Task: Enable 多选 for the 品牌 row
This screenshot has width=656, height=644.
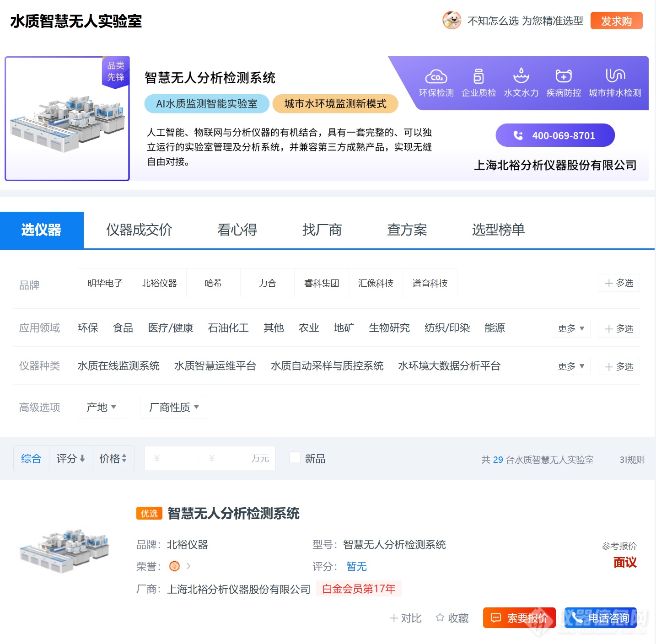Action: click(x=619, y=283)
